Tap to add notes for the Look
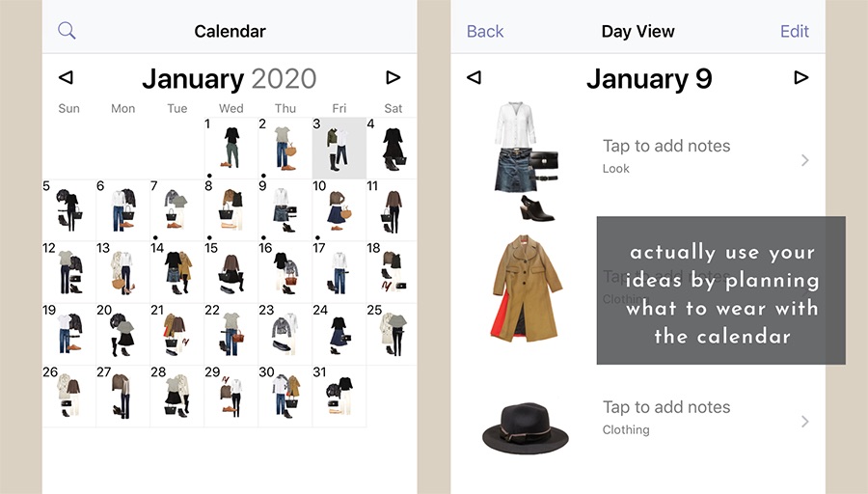The width and height of the screenshot is (868, 494). [x=665, y=146]
